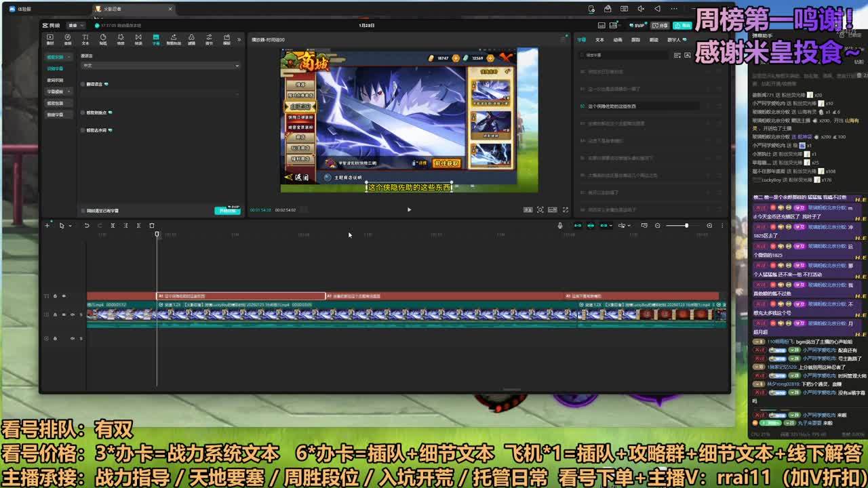Screen dimensions: 868x488
Task: Open the 文本 (Text) tool in the top toolbar
Action: (85, 39)
